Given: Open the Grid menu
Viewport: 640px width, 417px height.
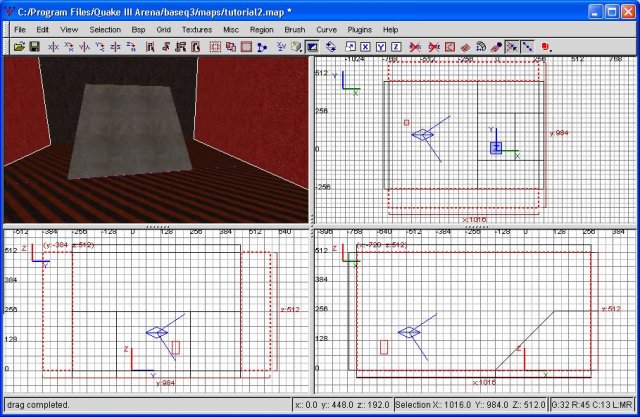Looking at the screenshot, I should 163,30.
